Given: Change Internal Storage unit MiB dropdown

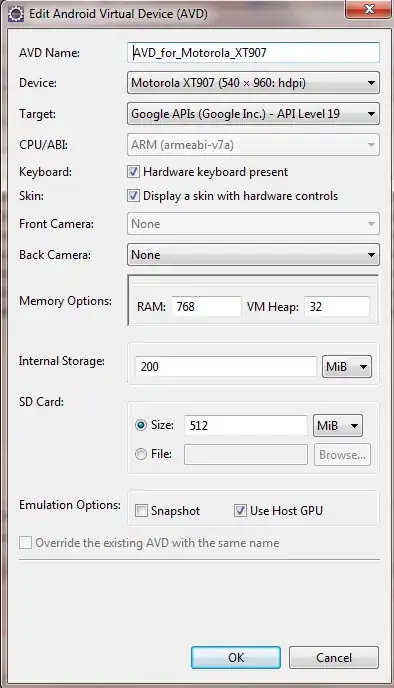Looking at the screenshot, I should click(347, 366).
